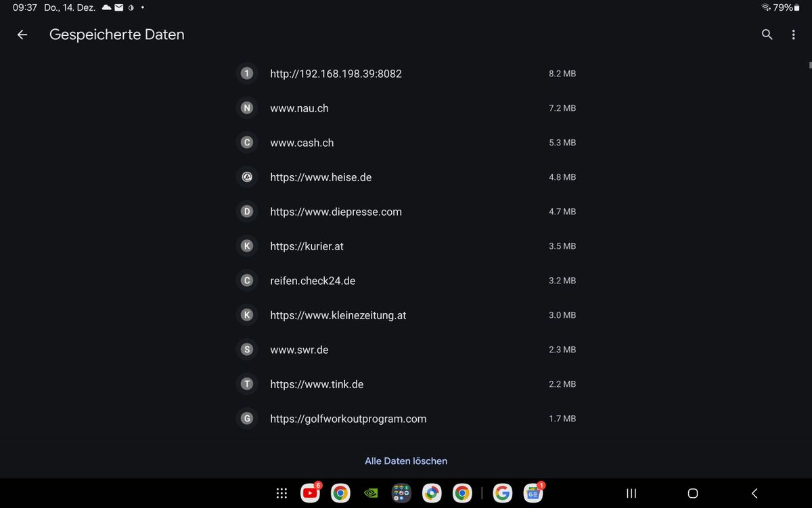Tap the 09:37 clock in status bar
The height and width of the screenshot is (508, 812).
(24, 7)
